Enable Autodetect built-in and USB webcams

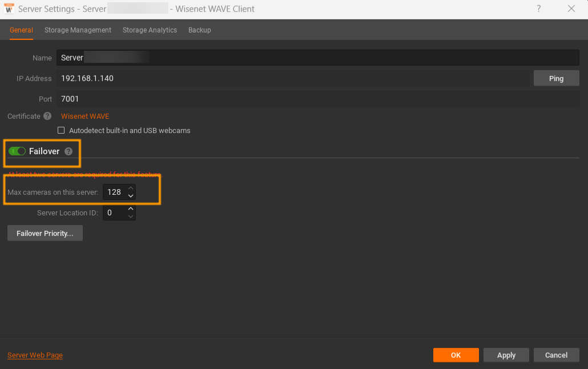pyautogui.click(x=61, y=130)
